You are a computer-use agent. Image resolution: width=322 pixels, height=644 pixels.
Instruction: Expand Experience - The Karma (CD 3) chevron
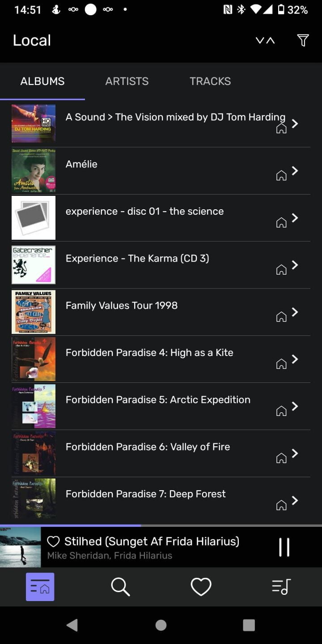295,265
